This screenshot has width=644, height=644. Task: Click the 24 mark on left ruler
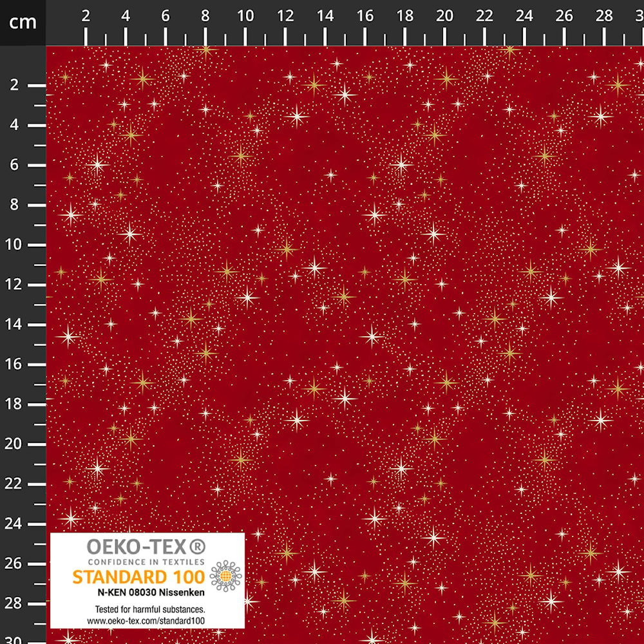(13, 524)
